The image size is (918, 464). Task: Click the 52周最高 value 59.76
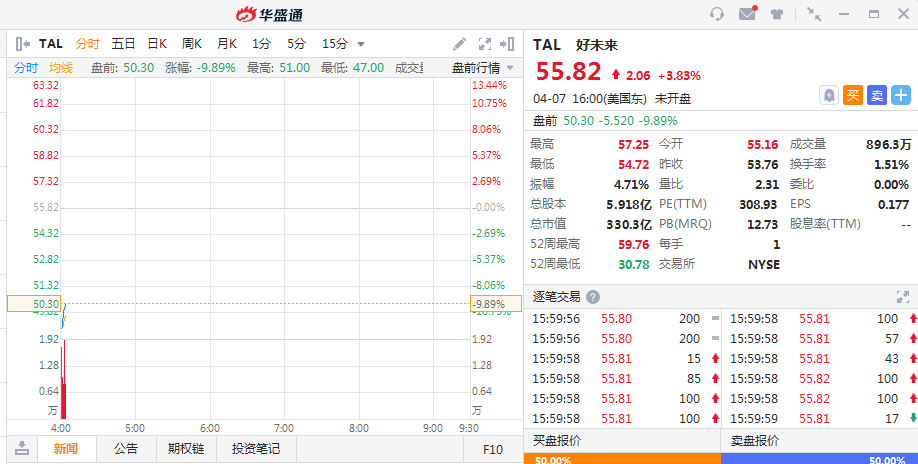coord(633,244)
